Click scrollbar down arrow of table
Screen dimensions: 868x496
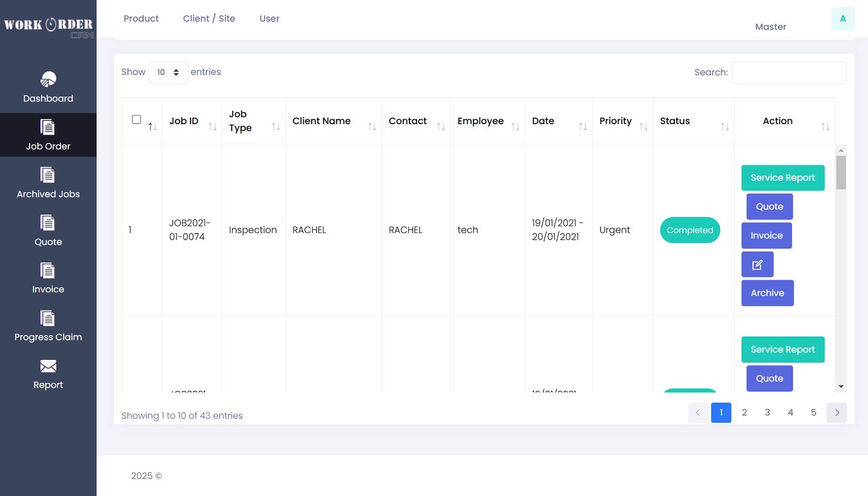[x=841, y=387]
